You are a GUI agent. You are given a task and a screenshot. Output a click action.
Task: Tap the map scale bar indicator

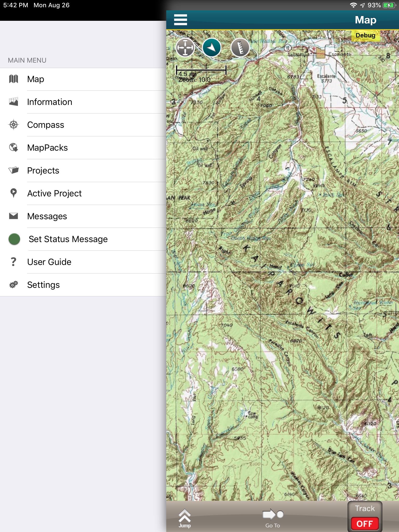point(201,70)
